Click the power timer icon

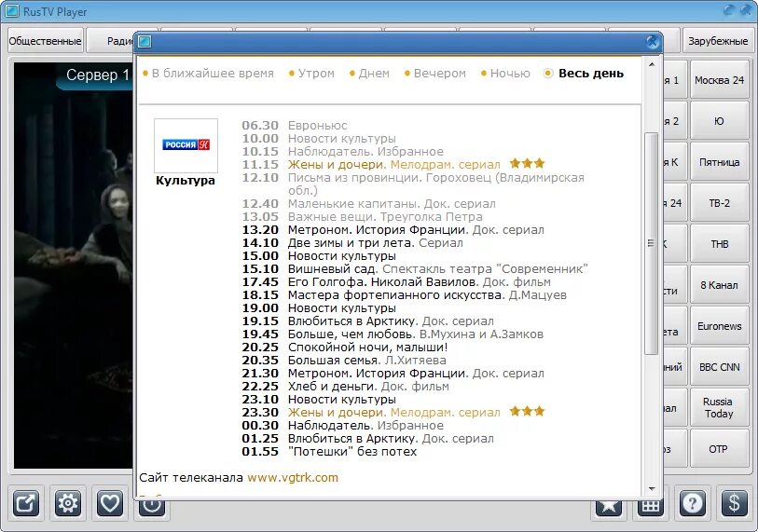[x=152, y=507]
